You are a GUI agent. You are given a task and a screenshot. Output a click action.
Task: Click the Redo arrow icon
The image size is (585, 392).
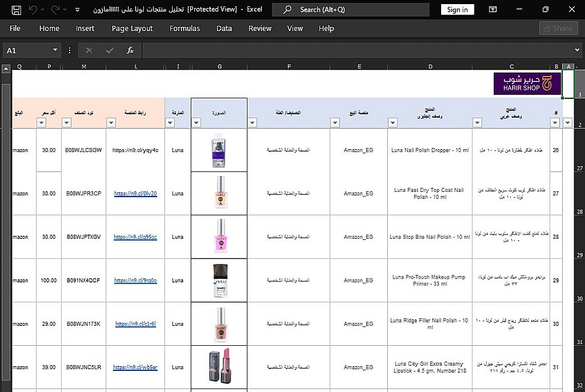(56, 10)
